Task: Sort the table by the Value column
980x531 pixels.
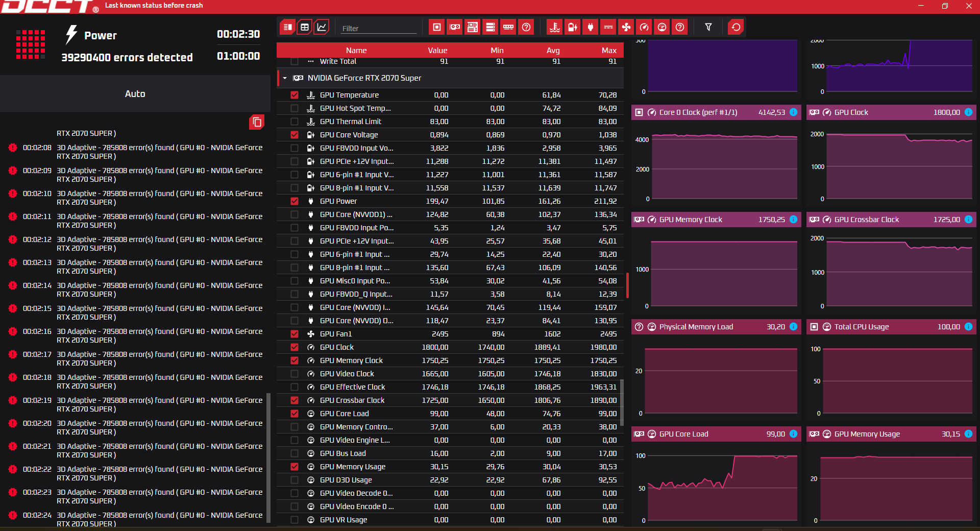Action: coord(437,51)
